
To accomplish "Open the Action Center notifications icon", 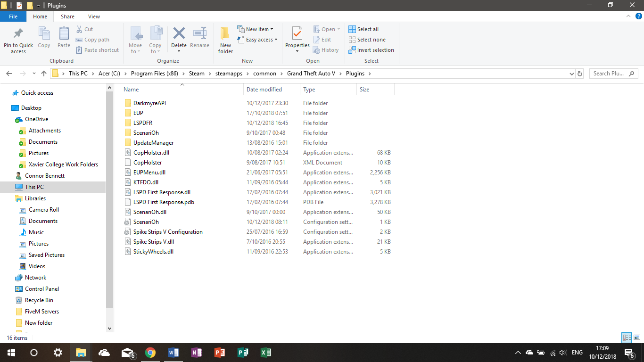I will pyautogui.click(x=629, y=353).
